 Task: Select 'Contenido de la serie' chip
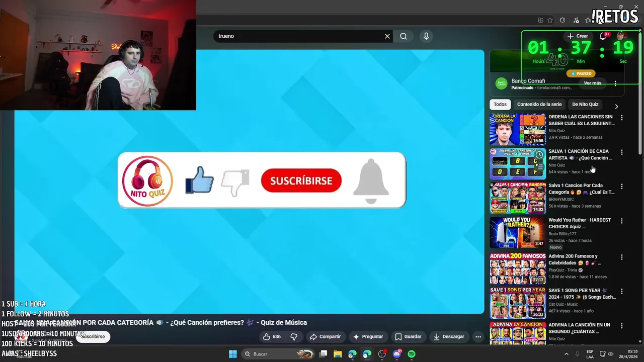point(539,105)
